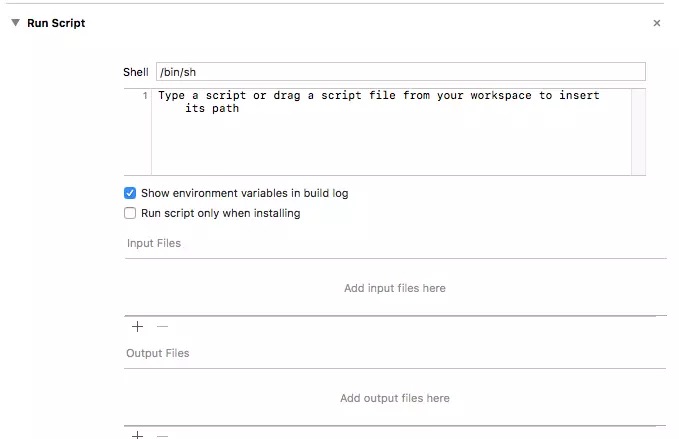This screenshot has height=439, width=679.
Task: Add an output file with plus icon
Action: pyautogui.click(x=137, y=435)
